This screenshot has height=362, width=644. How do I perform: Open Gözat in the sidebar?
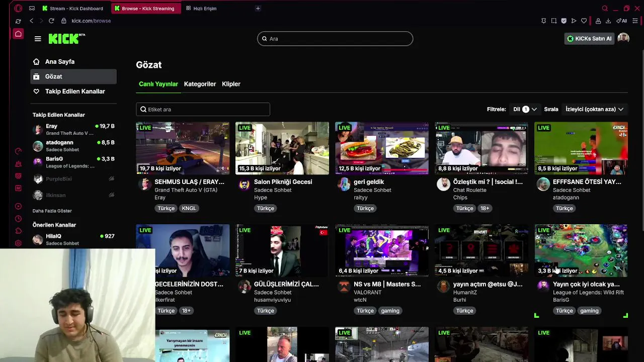coord(73,76)
